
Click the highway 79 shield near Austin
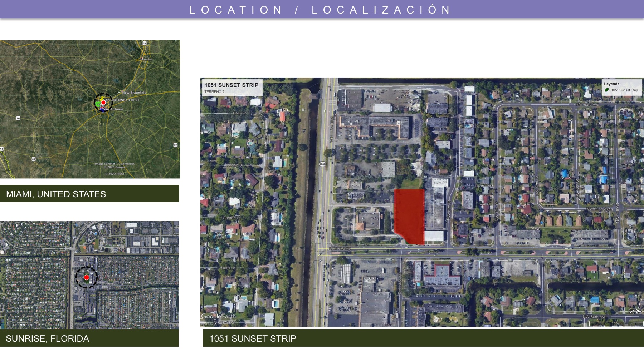145,43
